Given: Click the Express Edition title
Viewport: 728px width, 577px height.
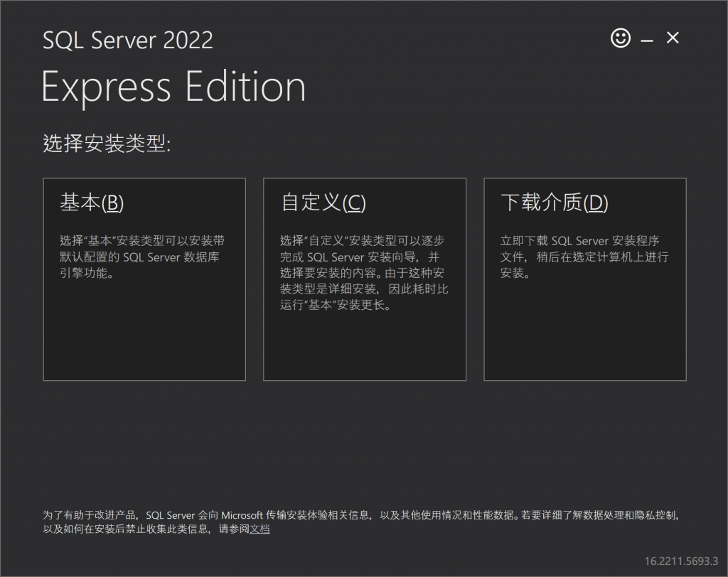Looking at the screenshot, I should coord(173,87).
